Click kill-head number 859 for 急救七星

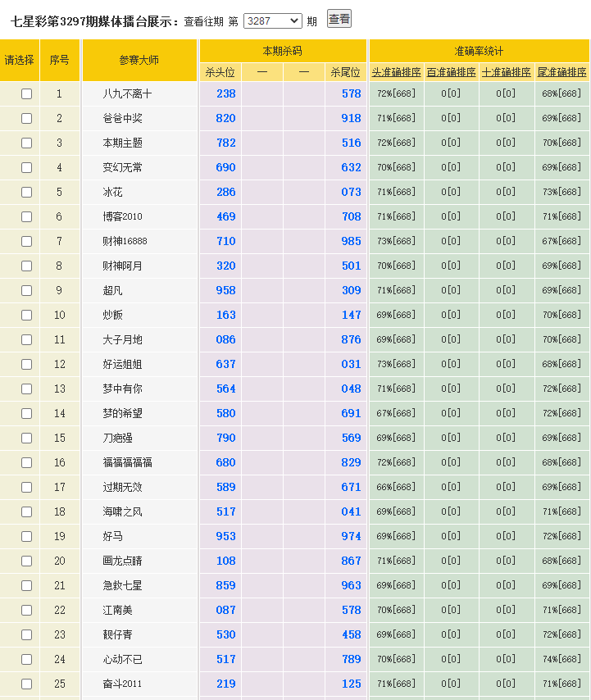[225, 586]
